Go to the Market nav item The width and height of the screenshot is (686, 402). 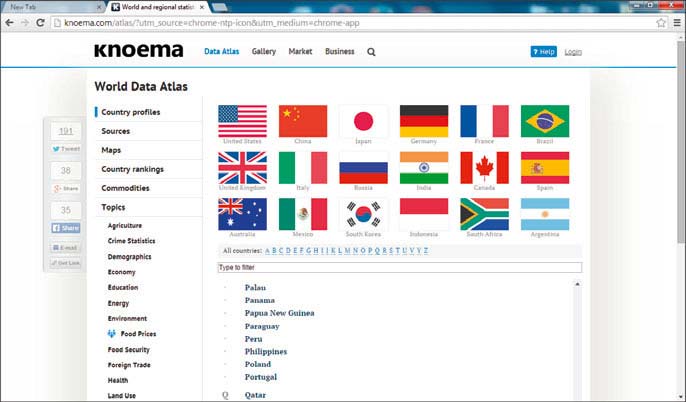tap(300, 52)
